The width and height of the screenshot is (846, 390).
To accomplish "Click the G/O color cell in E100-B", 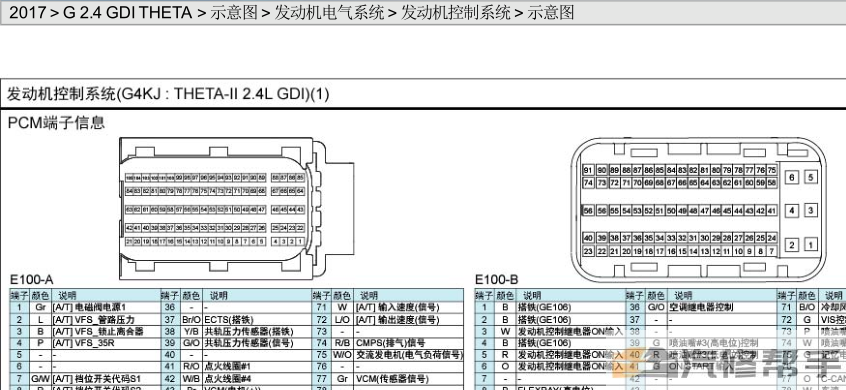I will [656, 307].
